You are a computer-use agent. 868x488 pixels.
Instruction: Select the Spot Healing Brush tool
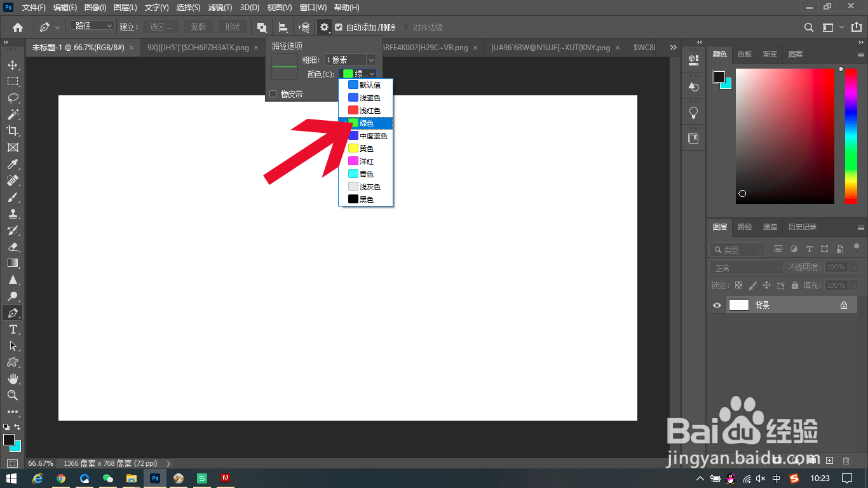(12, 180)
